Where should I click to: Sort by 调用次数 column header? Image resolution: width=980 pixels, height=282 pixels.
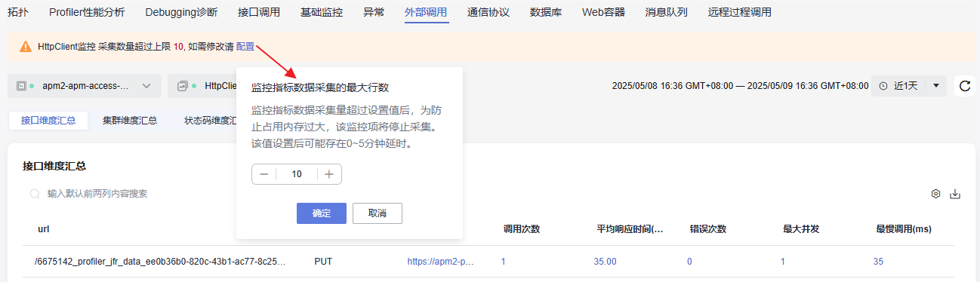click(521, 229)
